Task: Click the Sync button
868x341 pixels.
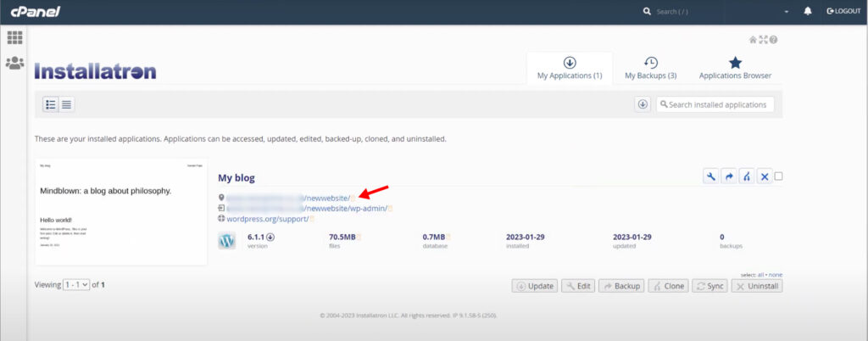Action: point(709,286)
